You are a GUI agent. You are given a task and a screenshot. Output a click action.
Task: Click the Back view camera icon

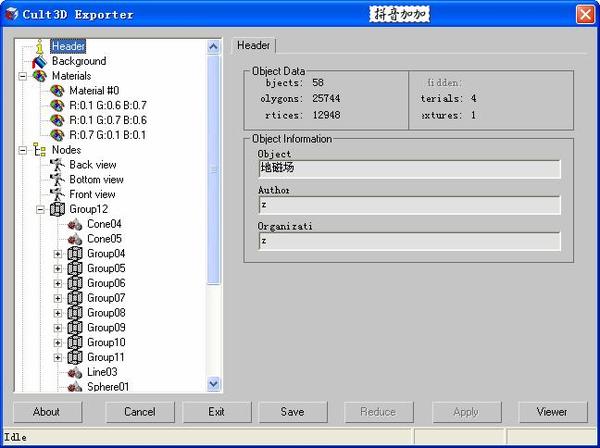pos(57,165)
